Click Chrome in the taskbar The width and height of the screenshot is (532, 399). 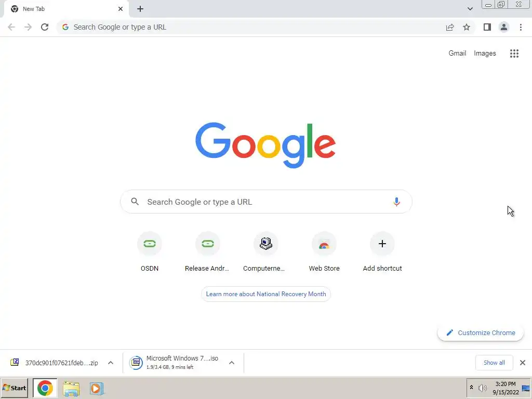[x=45, y=388]
